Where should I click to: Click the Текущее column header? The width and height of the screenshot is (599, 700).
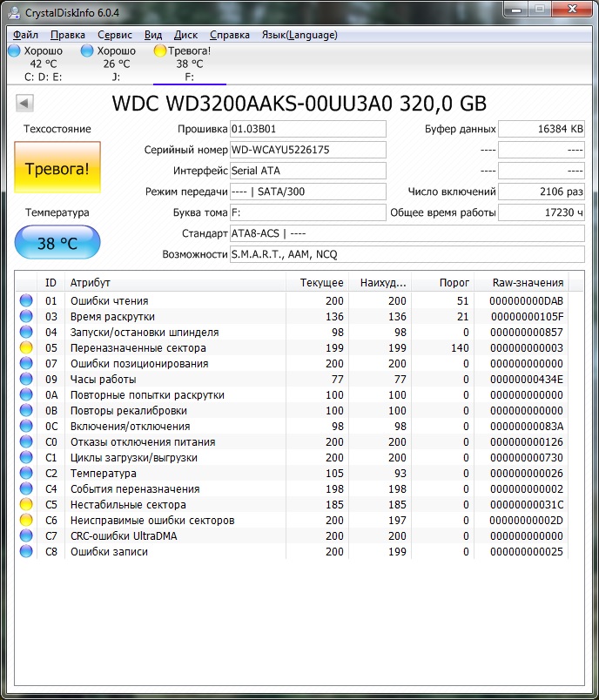tap(317, 283)
